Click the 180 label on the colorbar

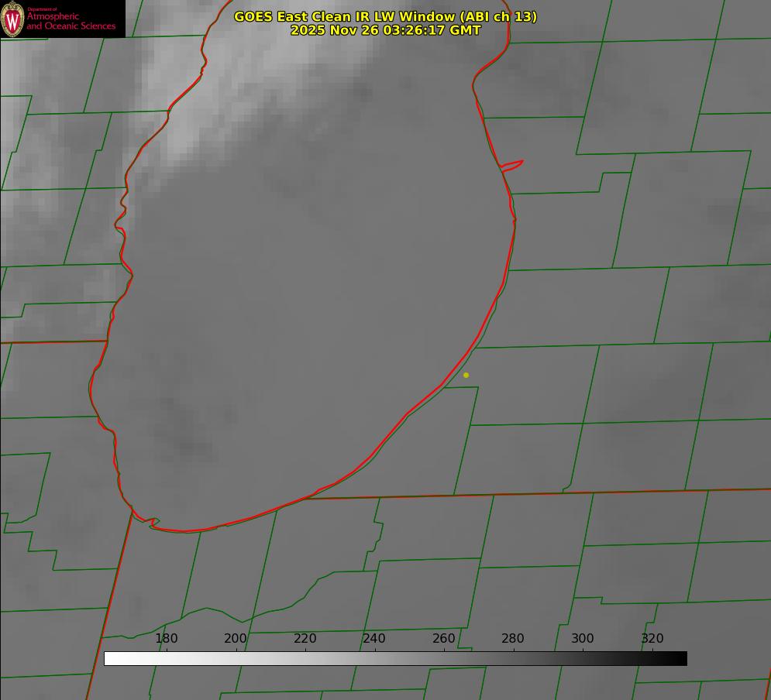pyautogui.click(x=167, y=638)
